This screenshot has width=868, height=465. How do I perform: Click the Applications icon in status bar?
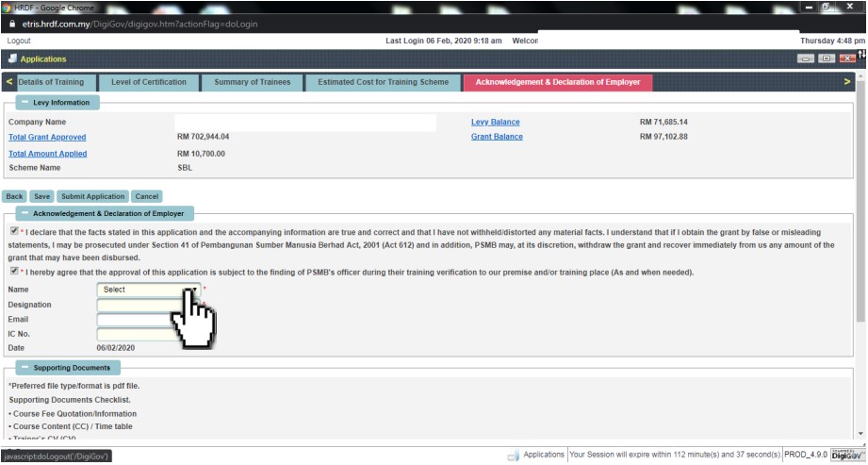click(513, 455)
